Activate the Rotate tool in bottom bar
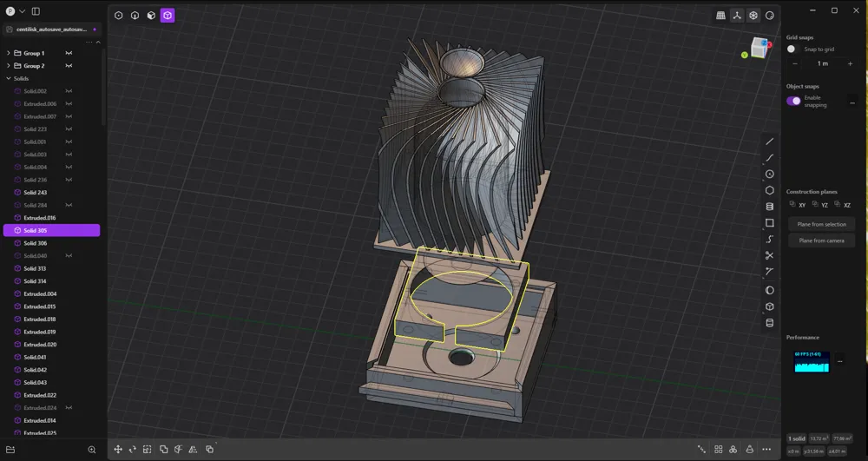 (x=133, y=450)
